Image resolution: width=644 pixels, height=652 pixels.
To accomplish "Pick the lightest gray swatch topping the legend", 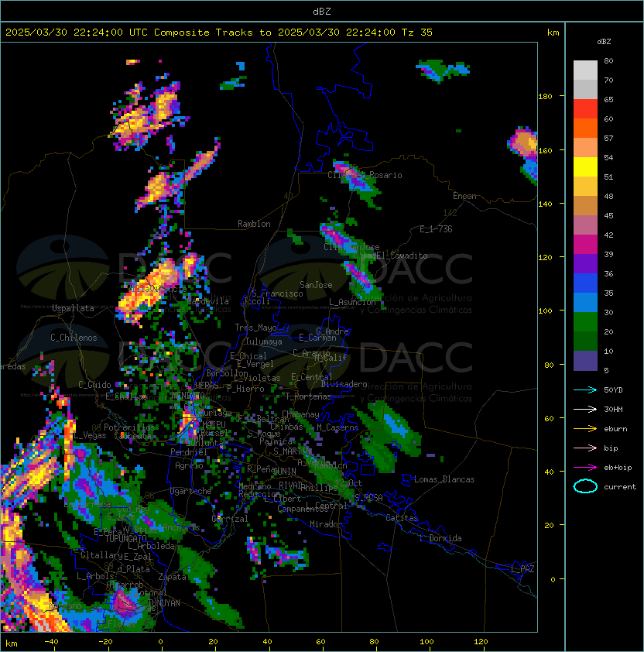I will 585,70.
